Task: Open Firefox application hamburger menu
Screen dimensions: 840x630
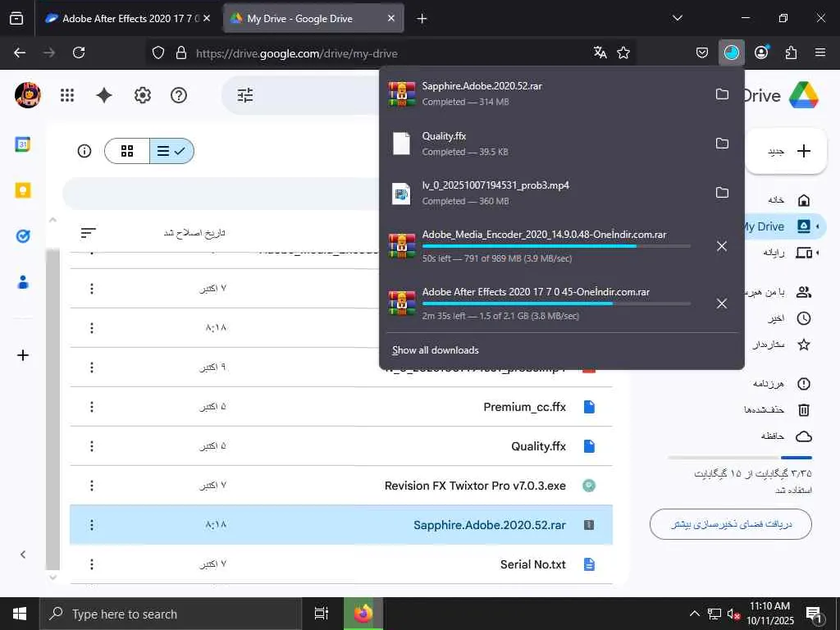Action: 820,52
